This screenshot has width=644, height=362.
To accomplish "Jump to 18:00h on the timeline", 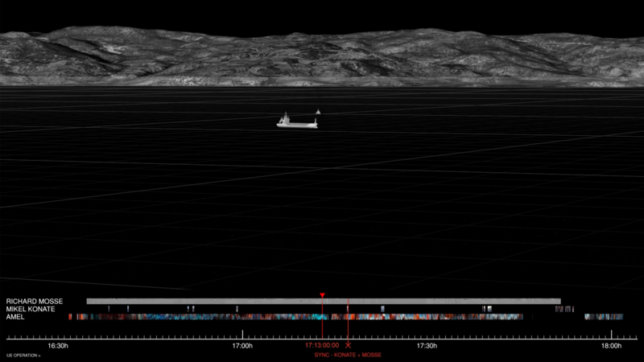I will point(611,346).
